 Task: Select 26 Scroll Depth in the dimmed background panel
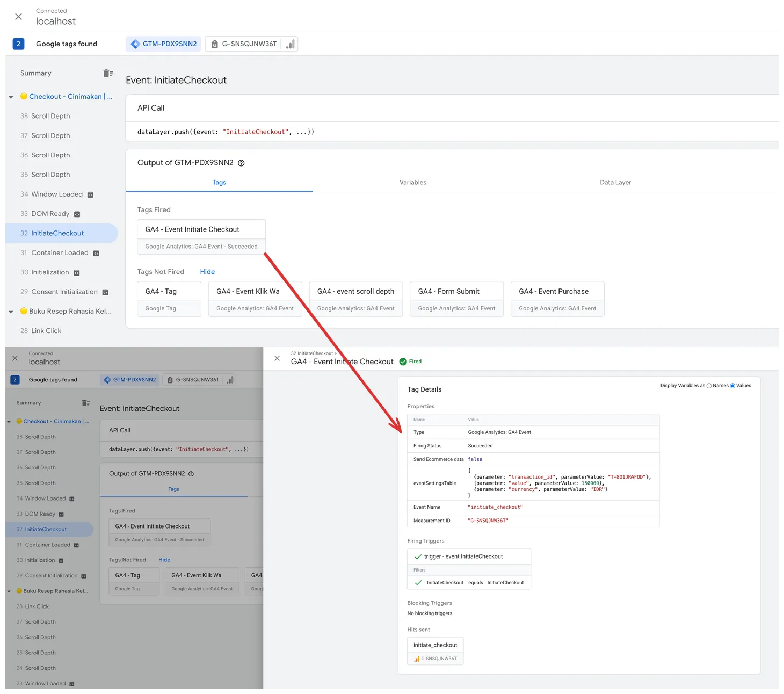coord(36,638)
